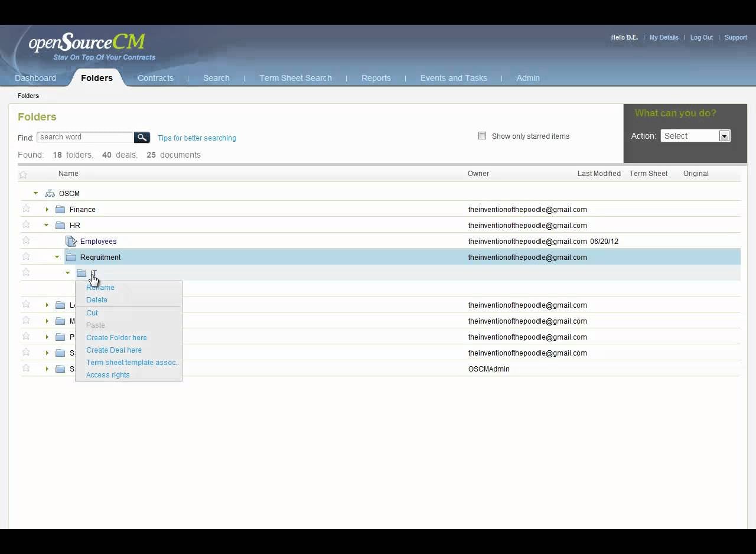Click the Log Out link
756x554 pixels.
coord(701,37)
